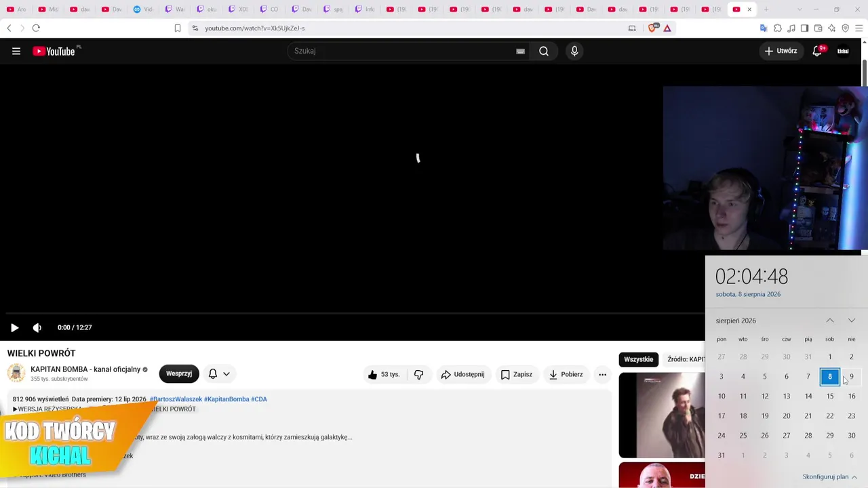Go to previous month in the calendar
868x488 pixels.
pyautogui.click(x=830, y=321)
